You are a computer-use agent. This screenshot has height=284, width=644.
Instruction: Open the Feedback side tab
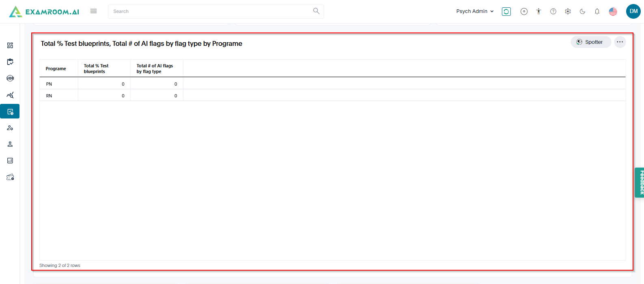[x=640, y=183]
